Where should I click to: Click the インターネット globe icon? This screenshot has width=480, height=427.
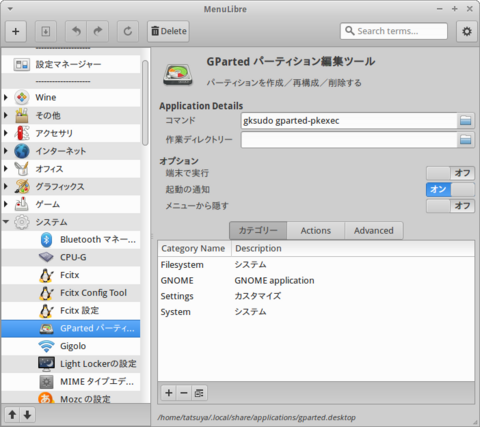(x=22, y=151)
